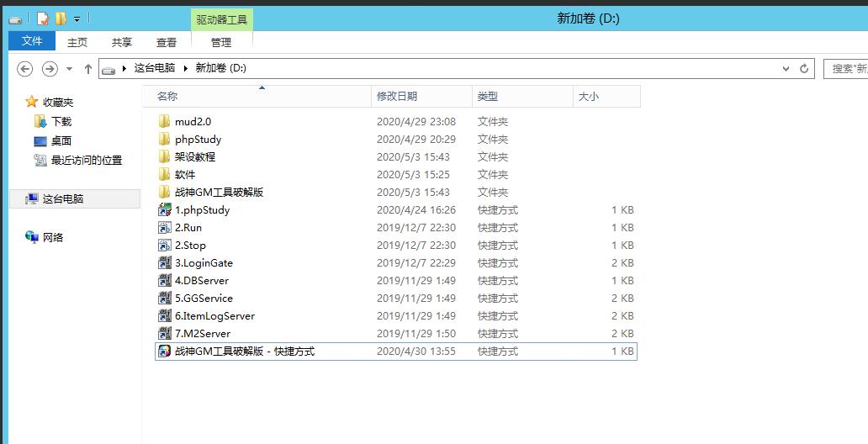Click the 2.Stop shortcut icon
The image size is (868, 444).
click(x=165, y=246)
